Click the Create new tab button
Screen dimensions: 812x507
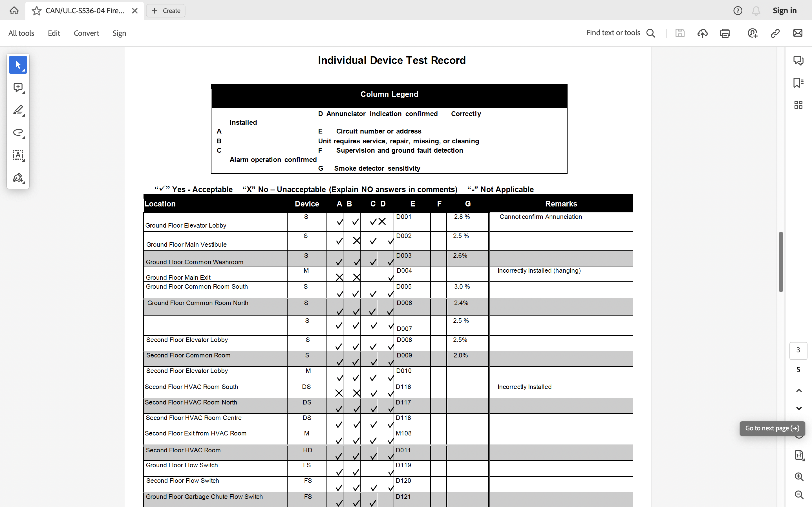click(166, 11)
